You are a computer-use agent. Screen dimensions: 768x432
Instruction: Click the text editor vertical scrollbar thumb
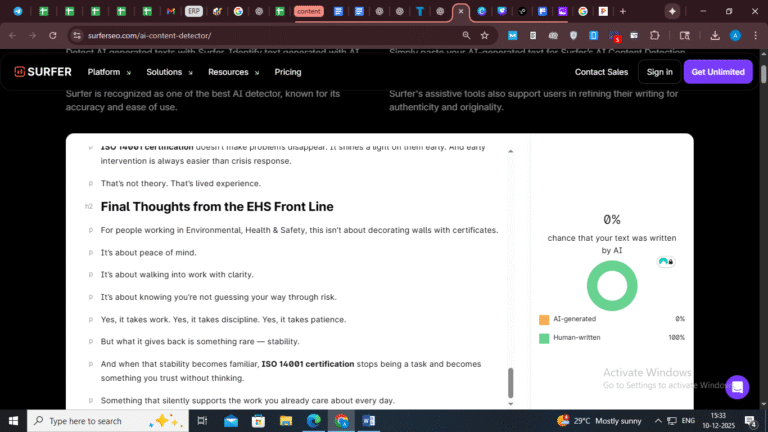tap(511, 382)
